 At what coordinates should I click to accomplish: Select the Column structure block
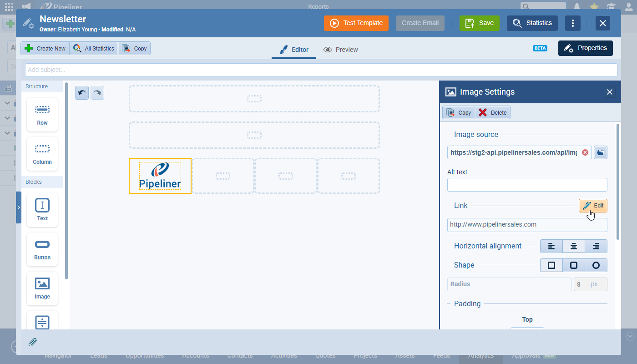42,153
